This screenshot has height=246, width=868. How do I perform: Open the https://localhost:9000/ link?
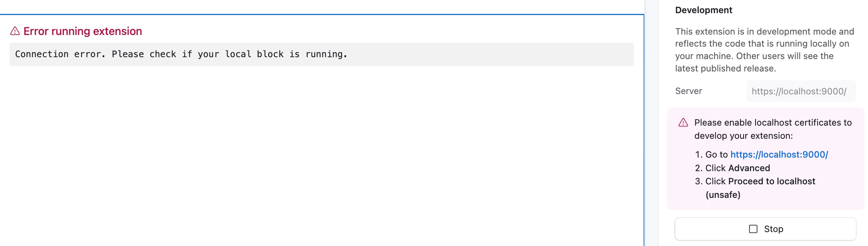(x=779, y=155)
